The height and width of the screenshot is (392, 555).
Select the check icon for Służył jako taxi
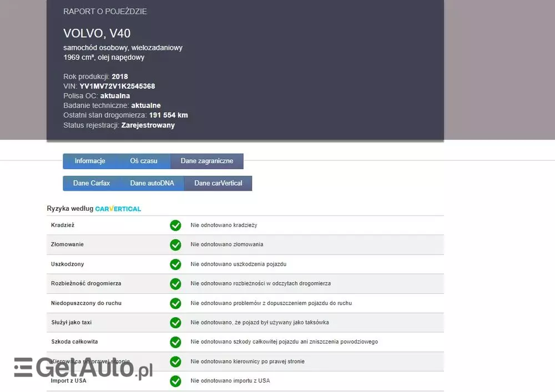pos(175,323)
